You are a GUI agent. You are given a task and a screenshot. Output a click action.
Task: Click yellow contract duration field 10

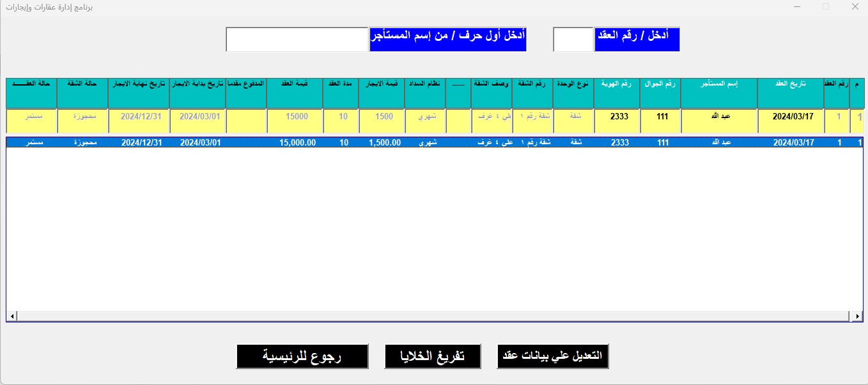pyautogui.click(x=341, y=121)
